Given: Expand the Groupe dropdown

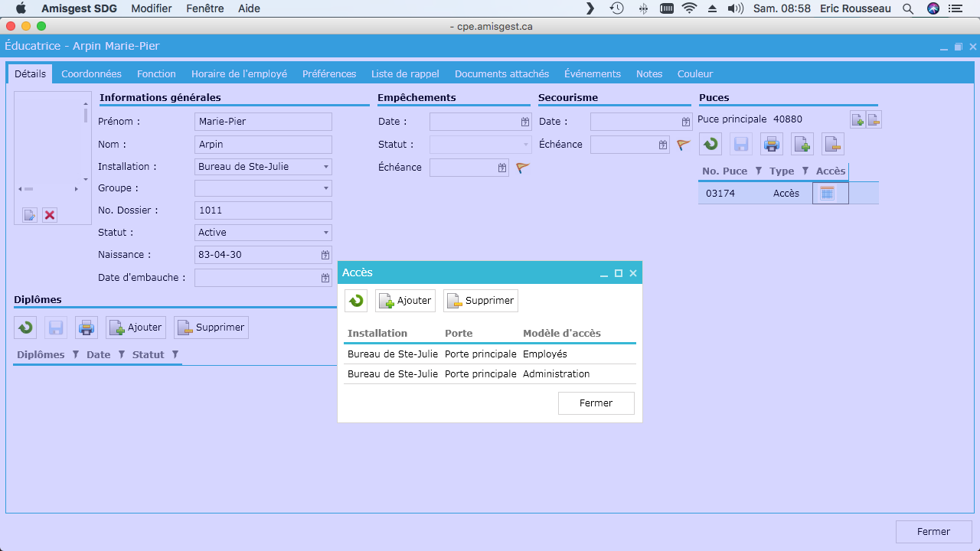Looking at the screenshot, I should pyautogui.click(x=326, y=188).
